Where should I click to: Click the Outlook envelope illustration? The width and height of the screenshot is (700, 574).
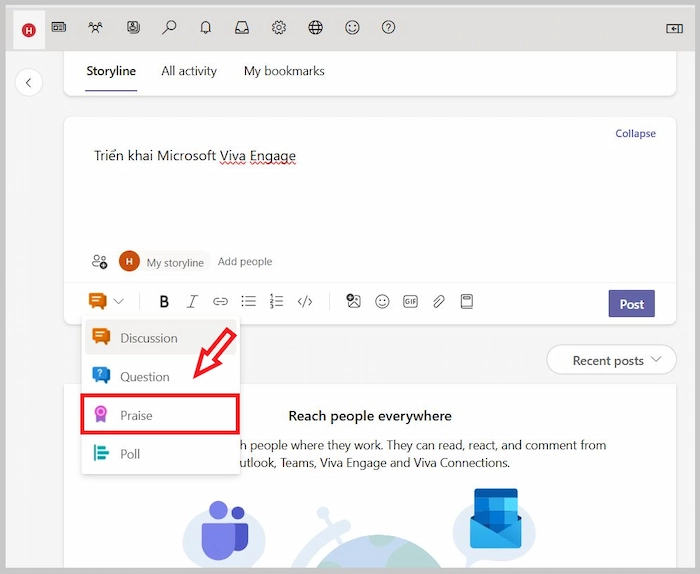click(x=496, y=519)
